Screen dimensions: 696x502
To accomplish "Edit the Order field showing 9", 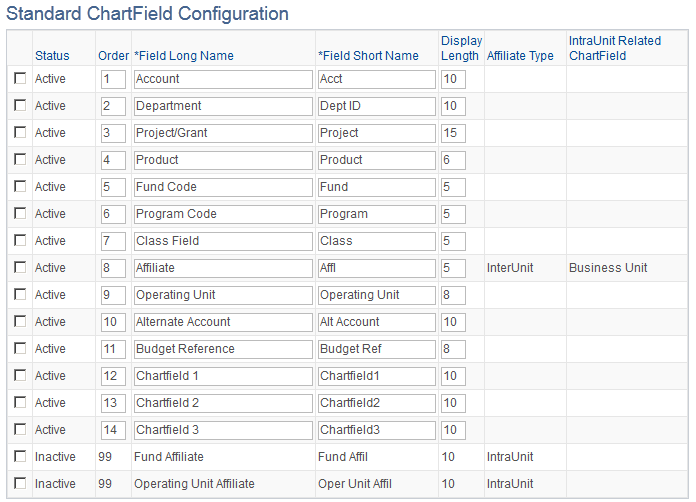I will click(x=113, y=295).
